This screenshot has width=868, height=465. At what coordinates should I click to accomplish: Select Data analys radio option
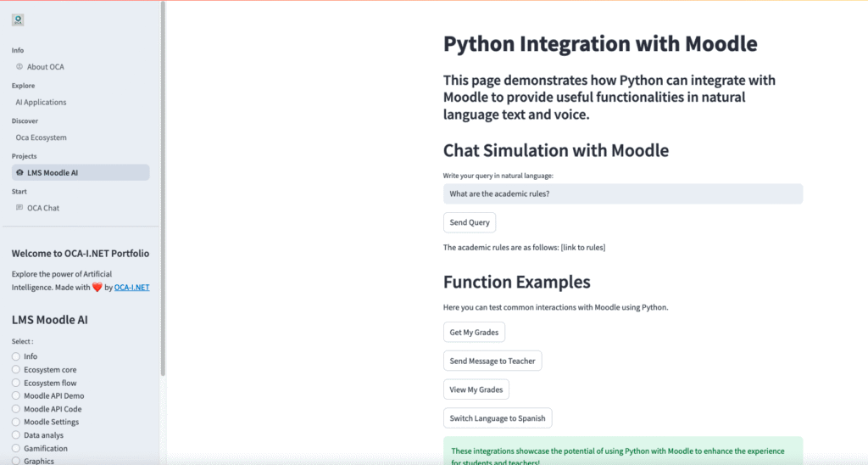pyautogui.click(x=16, y=435)
